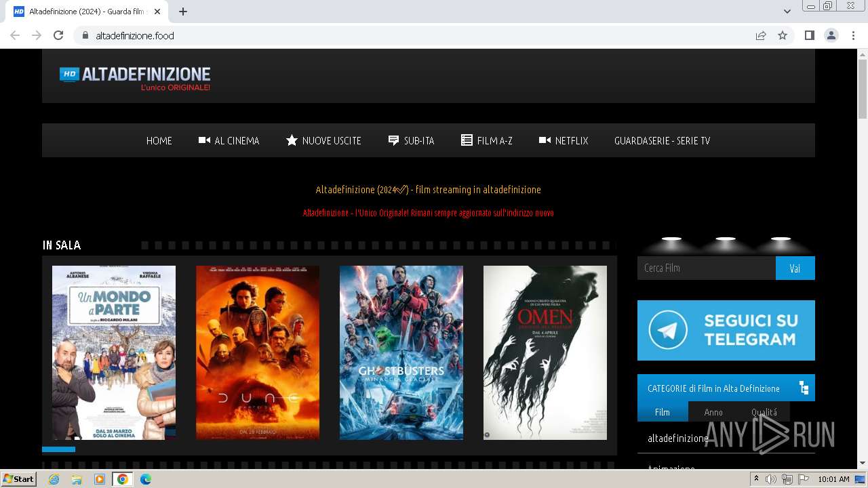The width and height of the screenshot is (868, 488).
Task: Share this page via the share icon
Action: coord(761,35)
